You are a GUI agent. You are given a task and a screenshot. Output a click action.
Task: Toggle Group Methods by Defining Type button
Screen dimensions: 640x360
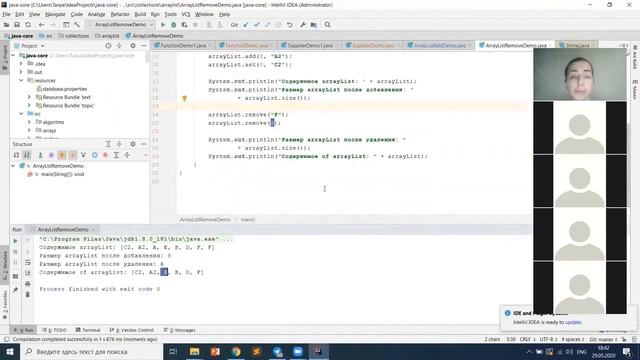point(40,155)
